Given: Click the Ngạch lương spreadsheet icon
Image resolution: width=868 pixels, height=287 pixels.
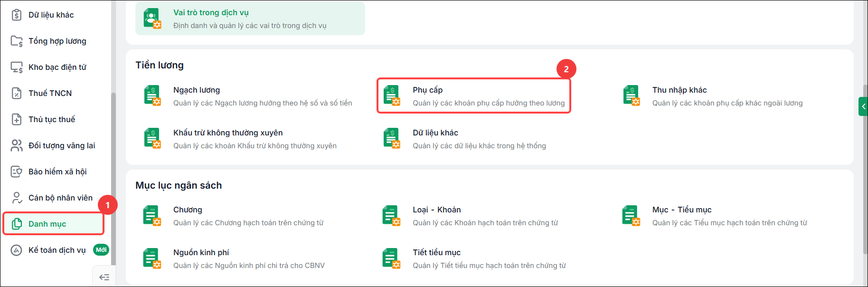Looking at the screenshot, I should 152,96.
